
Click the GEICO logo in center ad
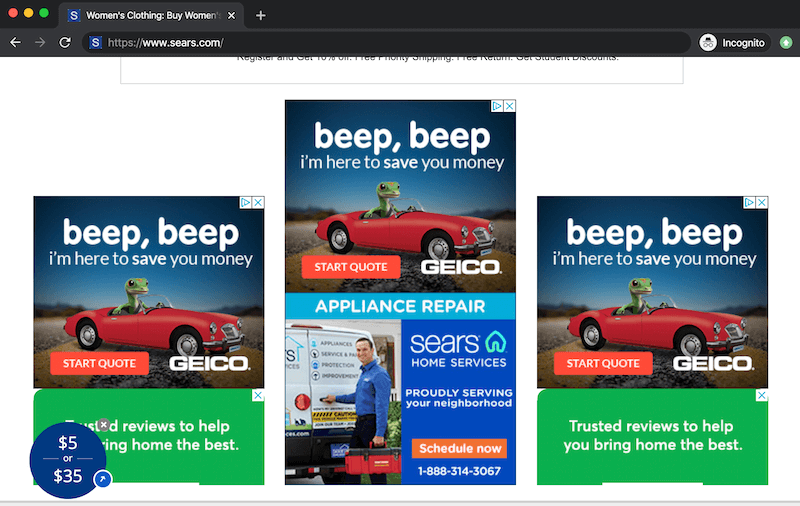(x=461, y=267)
